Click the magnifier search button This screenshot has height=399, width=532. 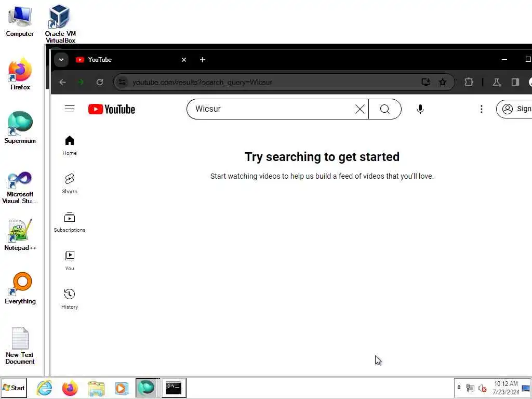click(385, 109)
